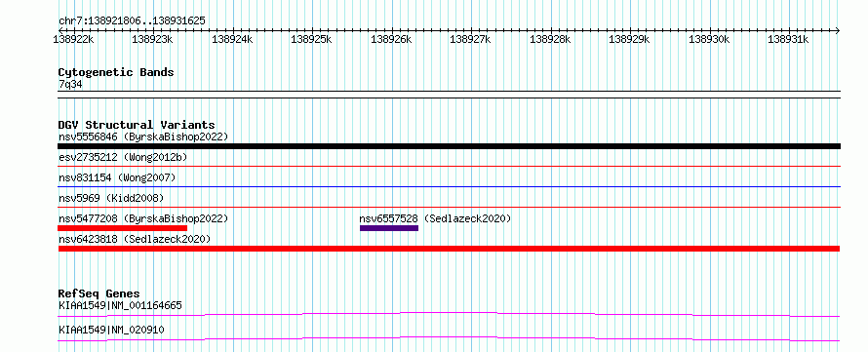Open gene KIAA1549|NM_020910 label
The height and width of the screenshot is (352, 868).
(x=111, y=331)
